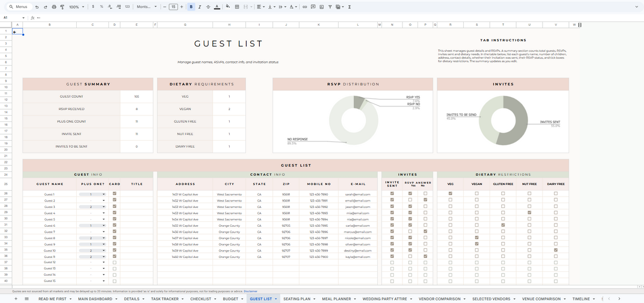Toggle Card checkbox for Guest 12
This screenshot has width=644, height=303.
[115, 262]
